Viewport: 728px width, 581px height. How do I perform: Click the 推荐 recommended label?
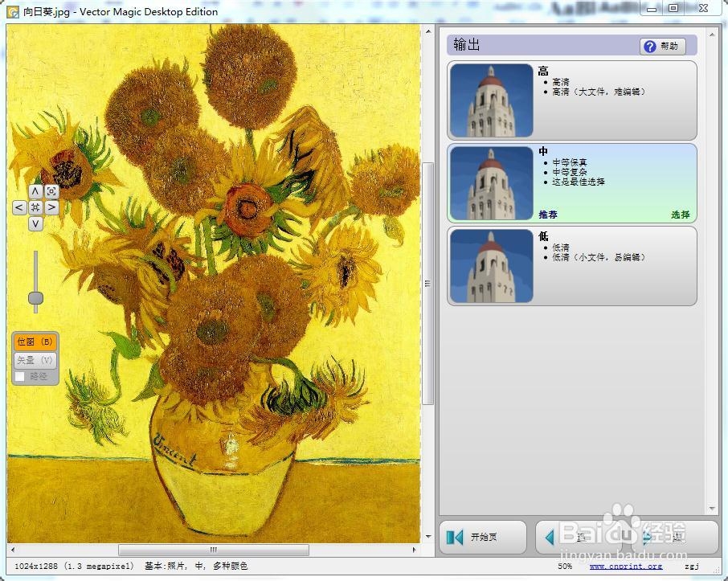(x=548, y=215)
